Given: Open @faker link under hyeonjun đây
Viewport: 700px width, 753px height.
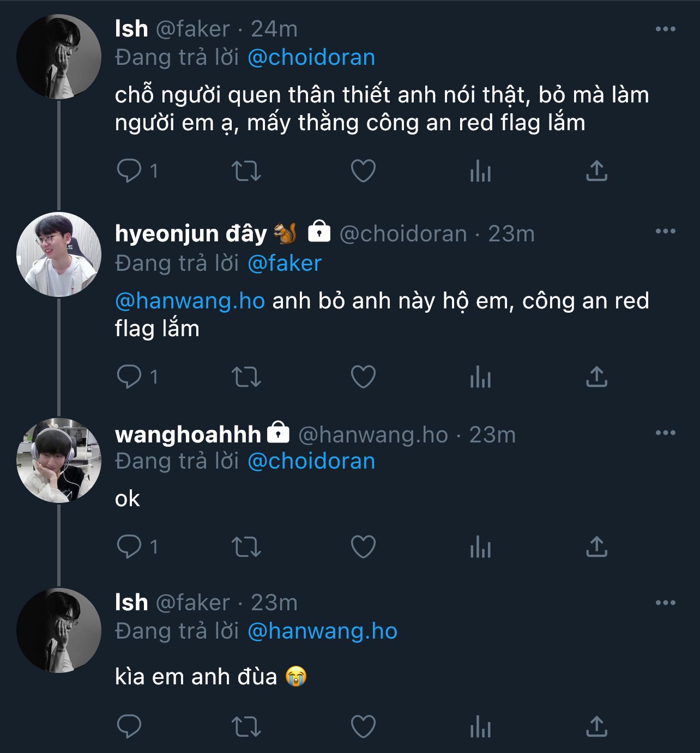Looking at the screenshot, I should [x=285, y=264].
